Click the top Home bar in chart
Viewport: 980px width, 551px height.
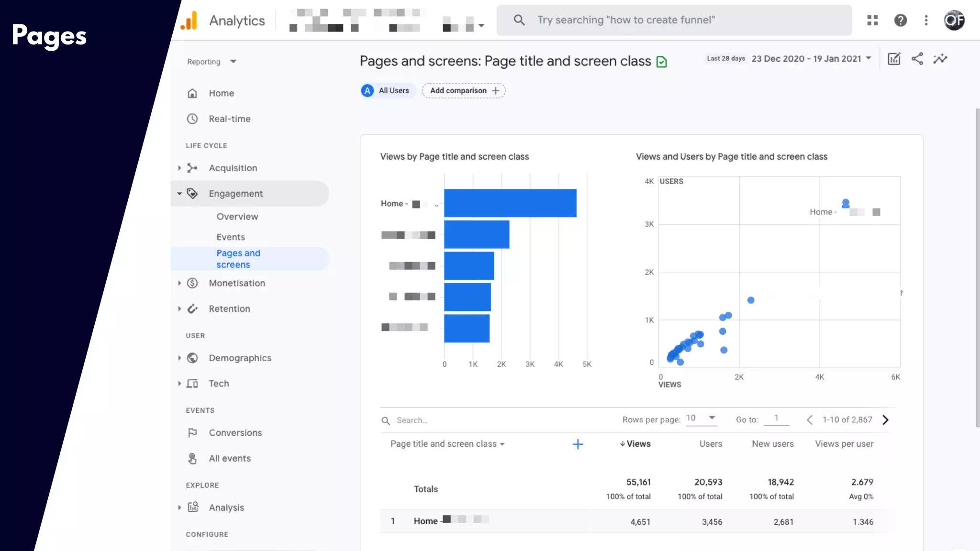[x=510, y=203]
